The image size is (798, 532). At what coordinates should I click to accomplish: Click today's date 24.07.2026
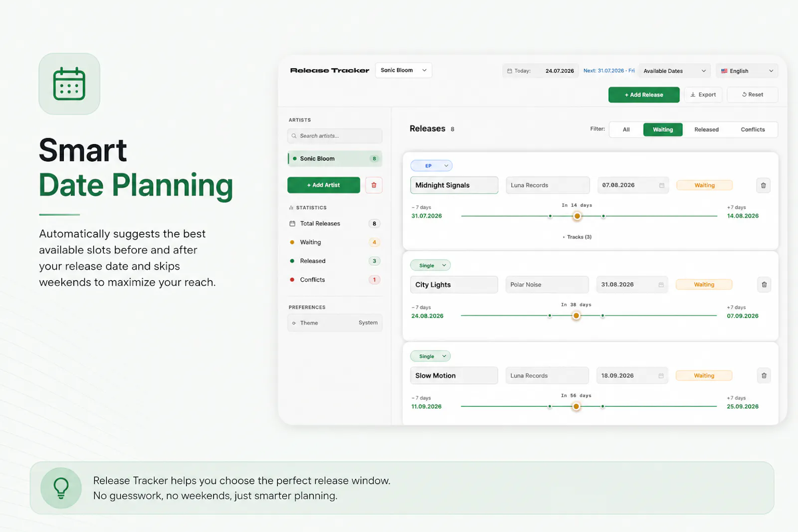pos(560,71)
